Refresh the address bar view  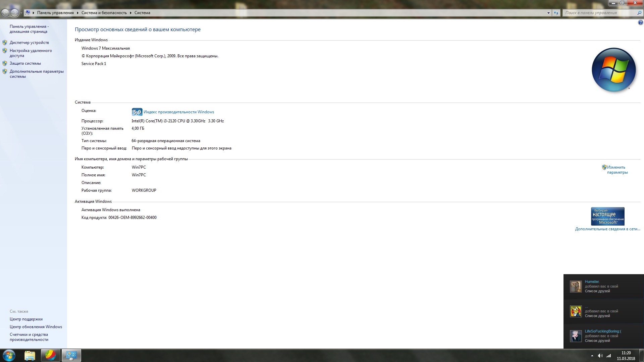point(556,13)
